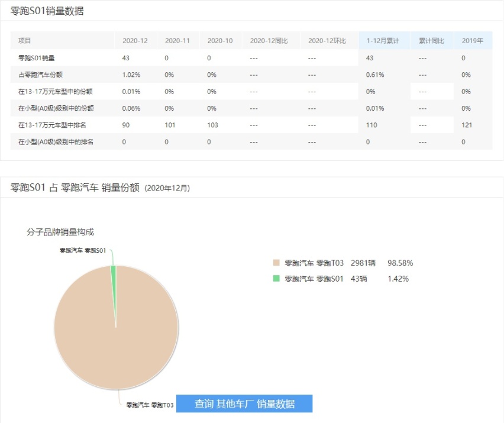504x423 pixels.
Task: Click the 零跑S01销量 row label
Action: [36, 58]
